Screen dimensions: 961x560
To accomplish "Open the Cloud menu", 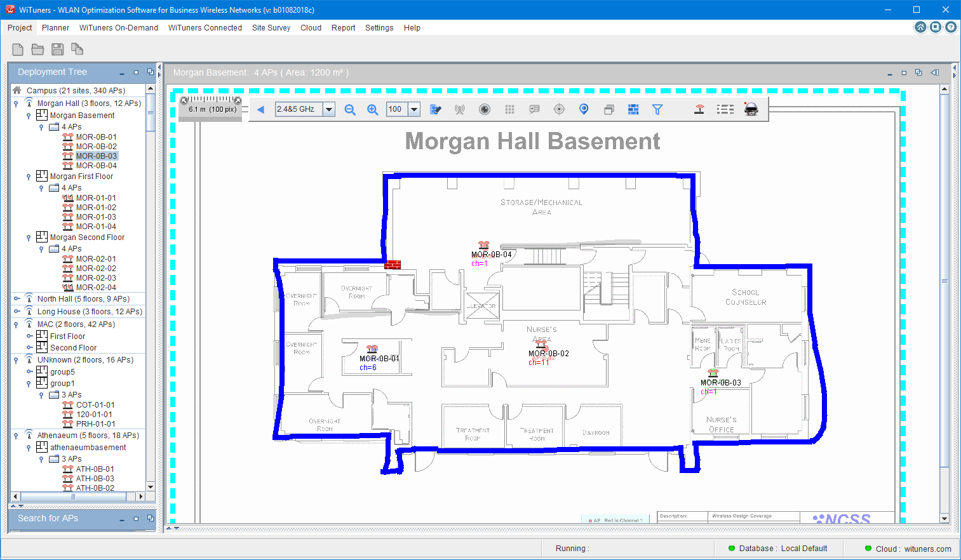I will click(x=311, y=28).
